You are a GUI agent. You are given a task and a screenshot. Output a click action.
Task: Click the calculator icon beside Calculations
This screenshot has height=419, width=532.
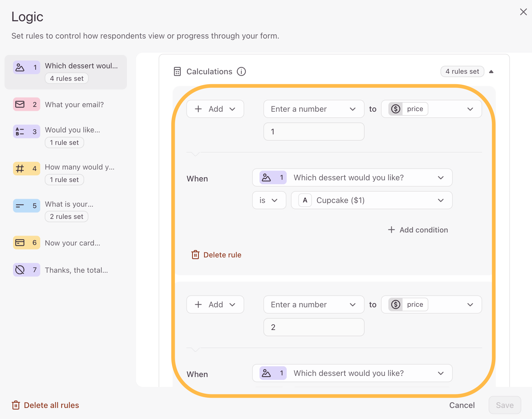tap(177, 71)
